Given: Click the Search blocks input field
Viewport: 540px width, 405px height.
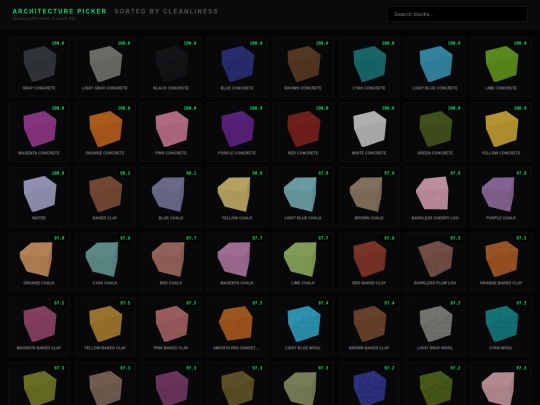Looking at the screenshot, I should [457, 14].
